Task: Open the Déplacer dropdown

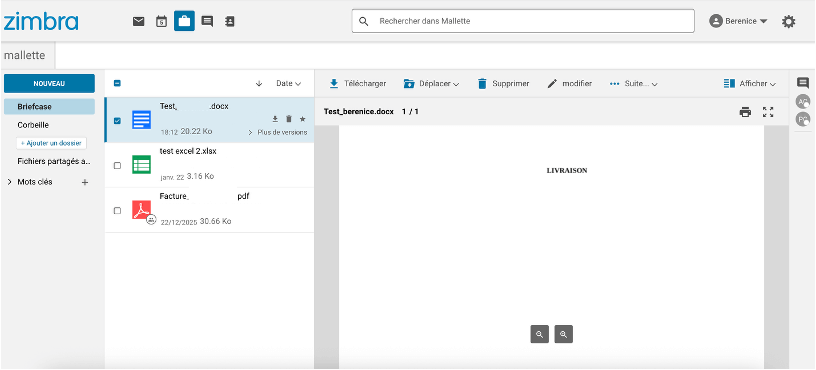Action: point(431,84)
